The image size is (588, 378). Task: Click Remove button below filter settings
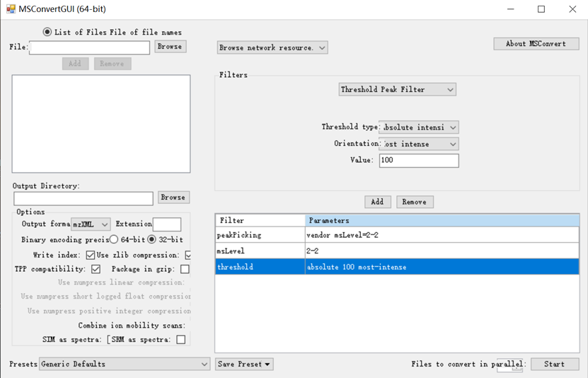tap(414, 202)
